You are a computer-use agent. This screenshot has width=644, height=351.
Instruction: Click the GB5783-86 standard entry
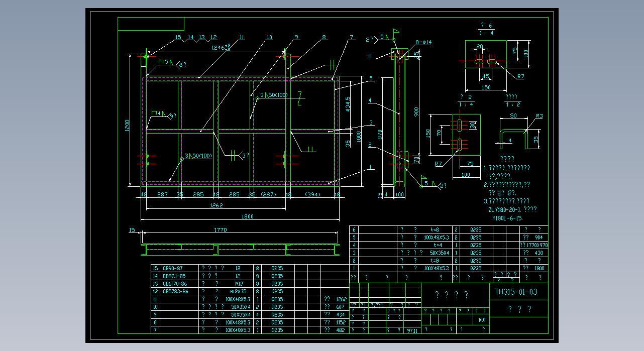coord(175,291)
